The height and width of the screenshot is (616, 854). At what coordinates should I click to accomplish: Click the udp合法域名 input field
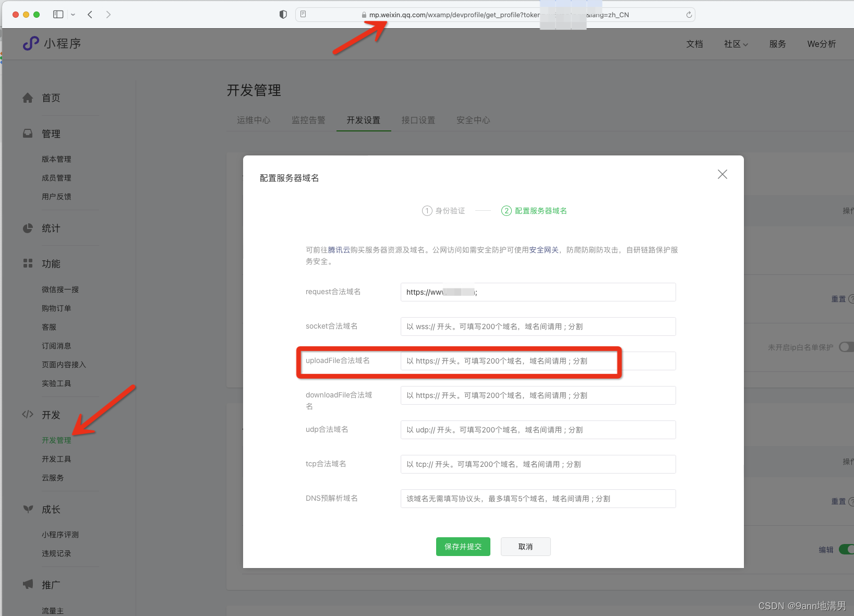[538, 430]
